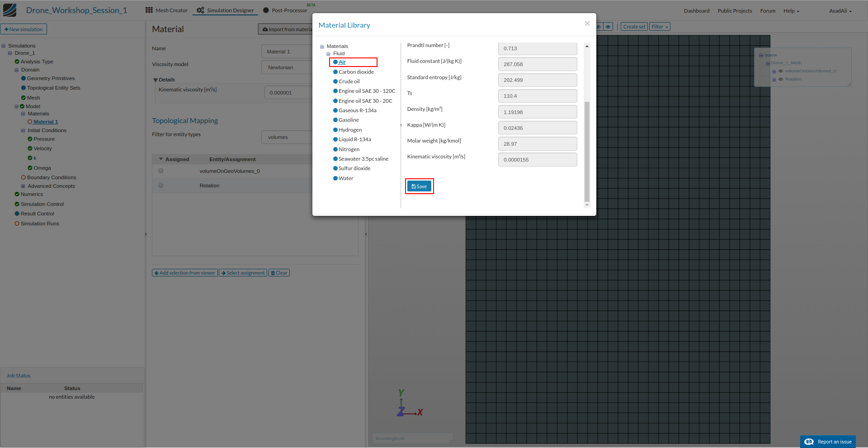Click the Create set button
The image size is (868, 448).
634,27
